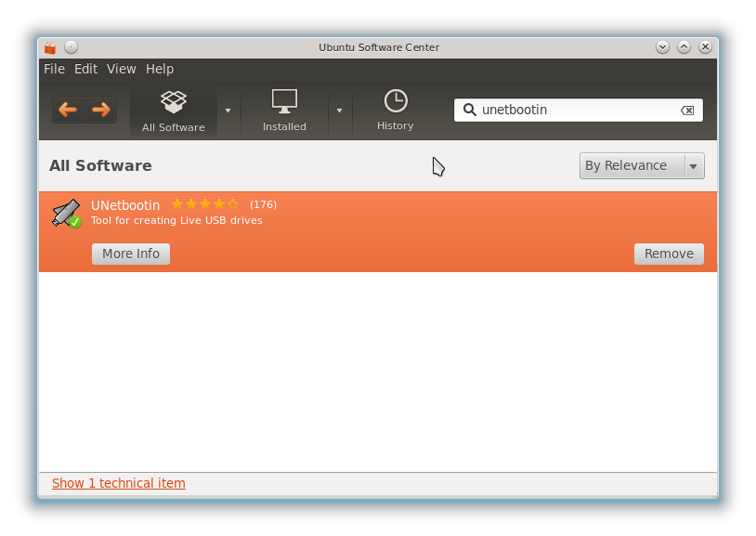The height and width of the screenshot is (536, 756).
Task: Open the By Relevance sort dropdown
Action: pos(642,166)
